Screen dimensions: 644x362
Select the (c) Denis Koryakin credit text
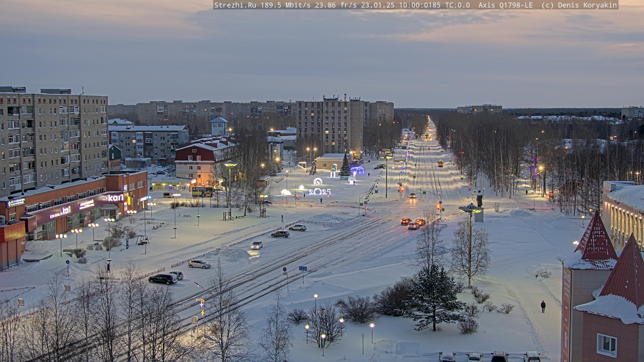tap(579, 5)
